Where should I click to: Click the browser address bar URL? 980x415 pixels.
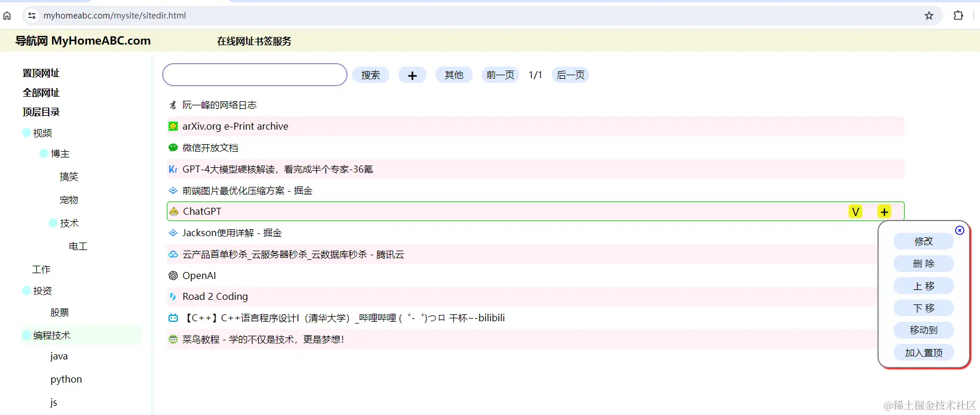click(x=115, y=16)
